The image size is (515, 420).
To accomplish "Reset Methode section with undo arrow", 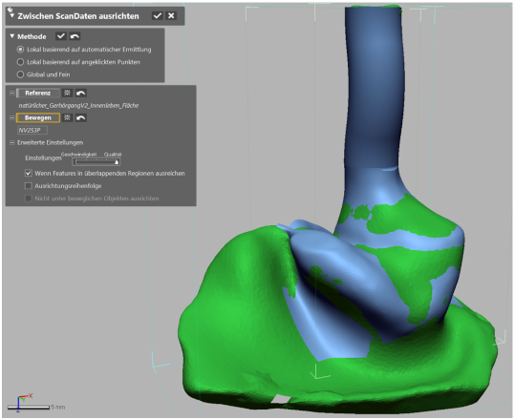I will point(75,36).
